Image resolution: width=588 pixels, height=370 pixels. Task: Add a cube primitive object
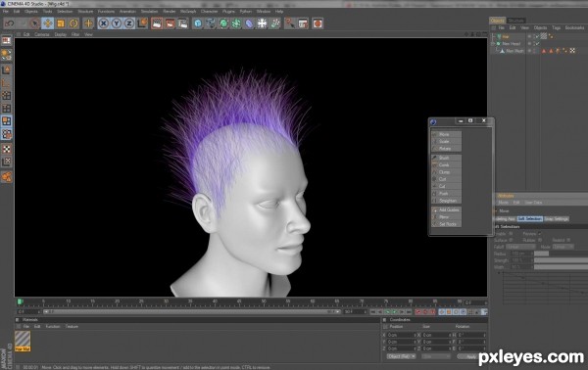coord(198,23)
